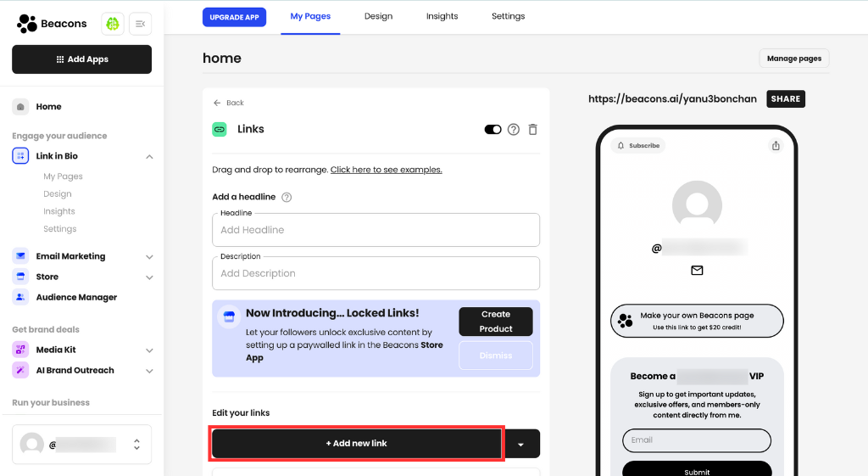Expand the AI Brand Outreach section

[x=149, y=372]
